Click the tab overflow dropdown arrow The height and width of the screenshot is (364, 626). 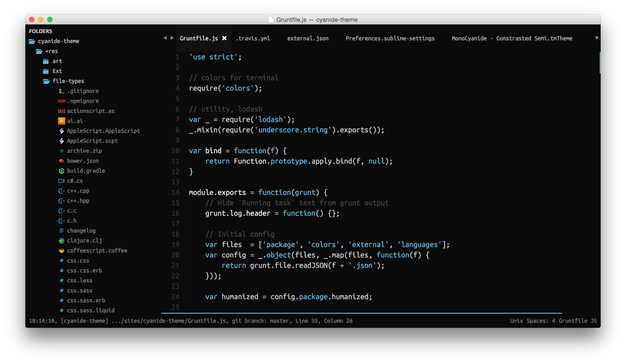click(597, 39)
